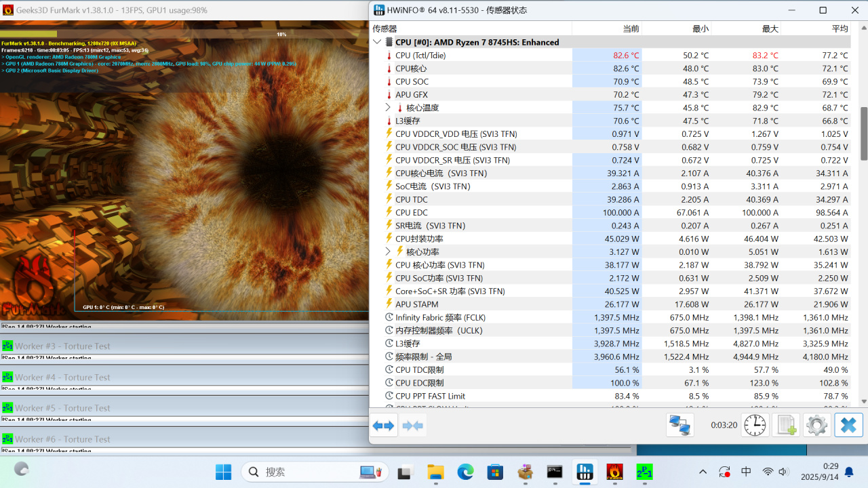Click the brown box app taskbar icon
The height and width of the screenshot is (488, 868).
pos(525,472)
